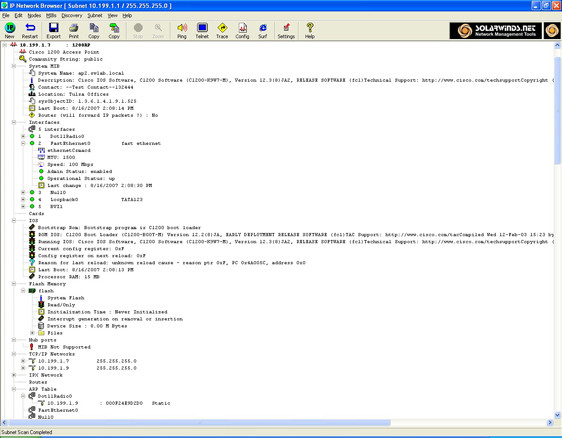Select the Location: Tulsa Offices row
The image size is (562, 438).
click(x=73, y=94)
